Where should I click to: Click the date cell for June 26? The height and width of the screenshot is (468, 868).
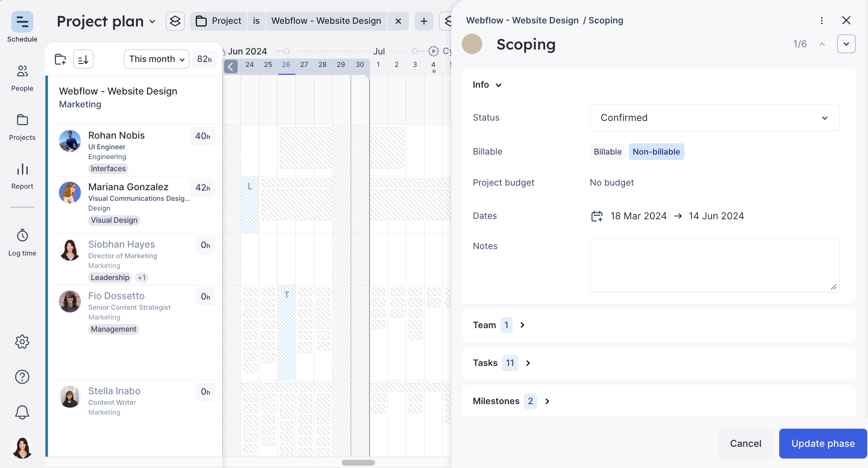(x=286, y=65)
